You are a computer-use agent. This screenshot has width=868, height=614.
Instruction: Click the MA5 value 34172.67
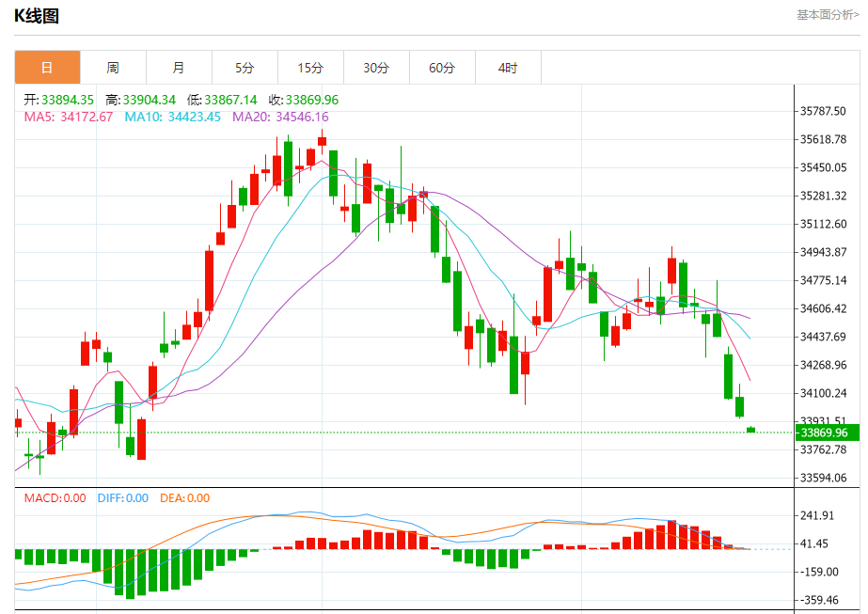click(x=87, y=117)
